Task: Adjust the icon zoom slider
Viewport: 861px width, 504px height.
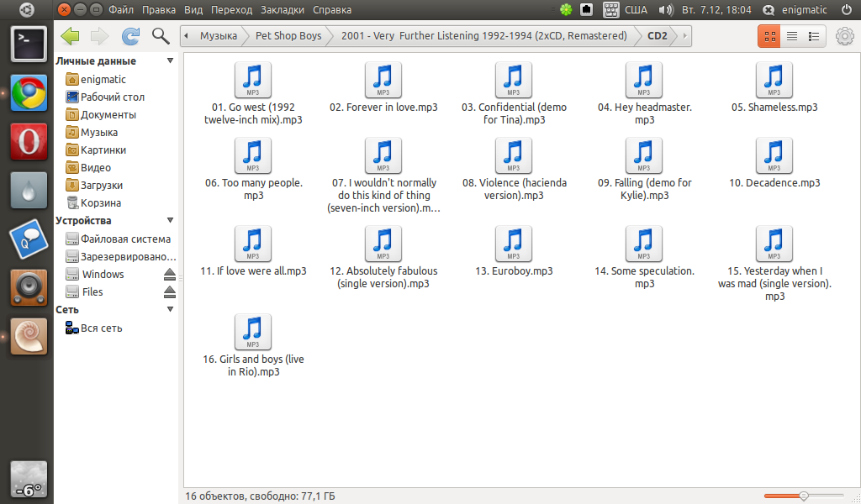Action: point(803,496)
